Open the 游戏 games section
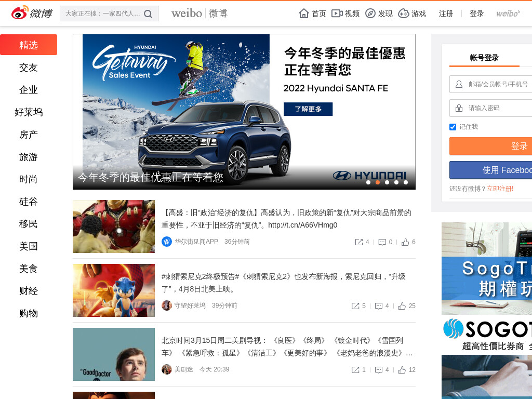 [412, 14]
